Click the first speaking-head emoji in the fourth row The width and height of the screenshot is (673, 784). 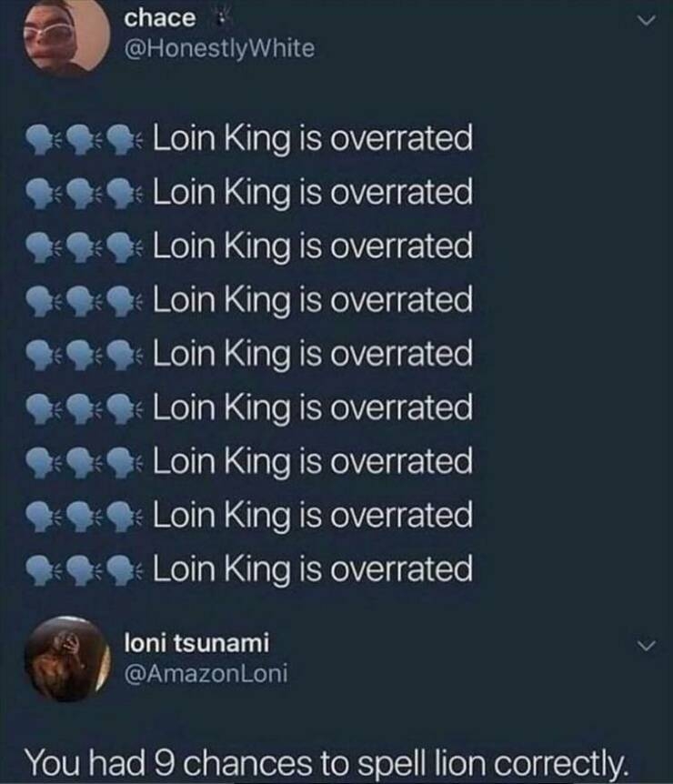pos(45,301)
